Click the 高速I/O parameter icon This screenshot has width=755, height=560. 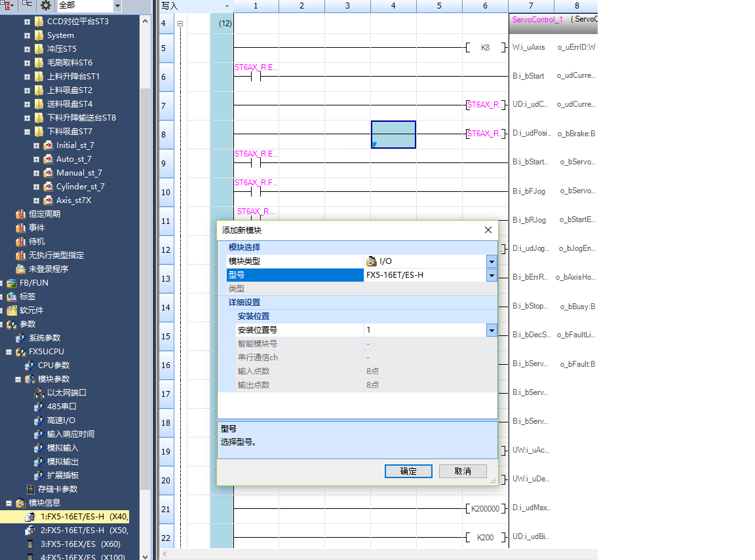tap(39, 420)
